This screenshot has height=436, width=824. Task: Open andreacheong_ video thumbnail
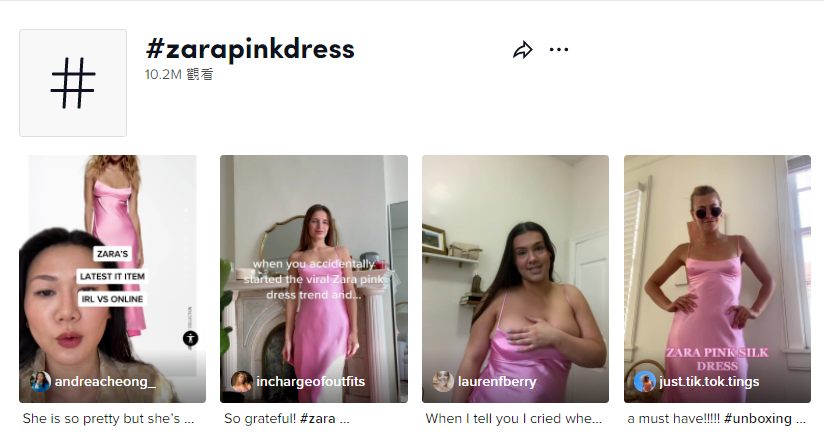[112, 279]
